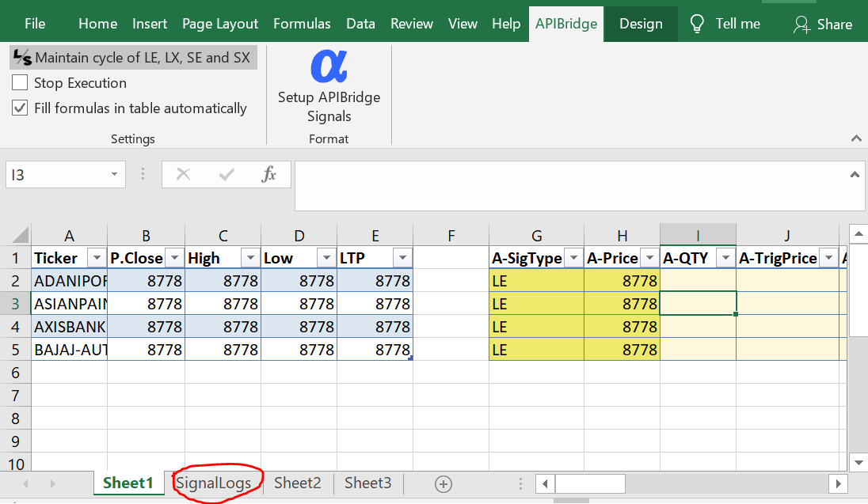Viewport: 868px width, 504px height.
Task: Open the A-TrigPrice column filter dropdown
Action: tap(828, 258)
